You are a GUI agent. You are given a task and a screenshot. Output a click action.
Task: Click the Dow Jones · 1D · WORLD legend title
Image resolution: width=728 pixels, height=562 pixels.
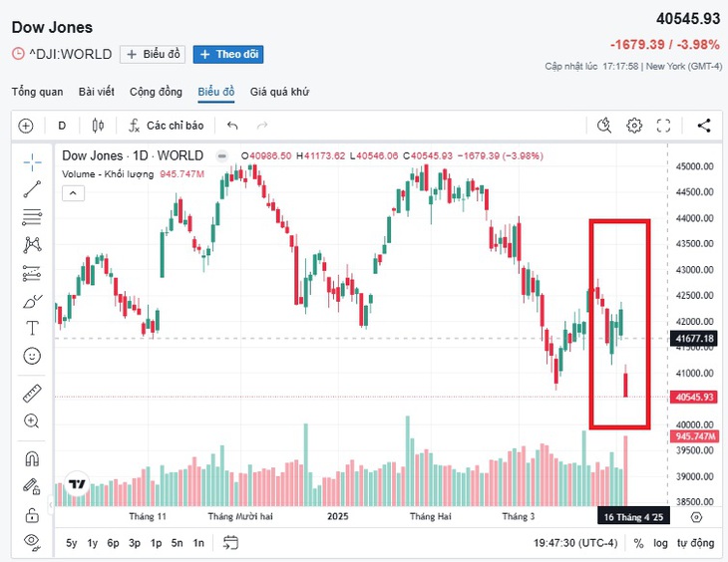point(133,155)
